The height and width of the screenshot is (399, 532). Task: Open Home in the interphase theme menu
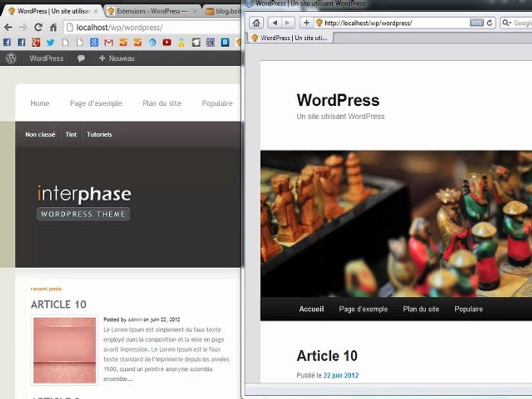pyautogui.click(x=40, y=103)
